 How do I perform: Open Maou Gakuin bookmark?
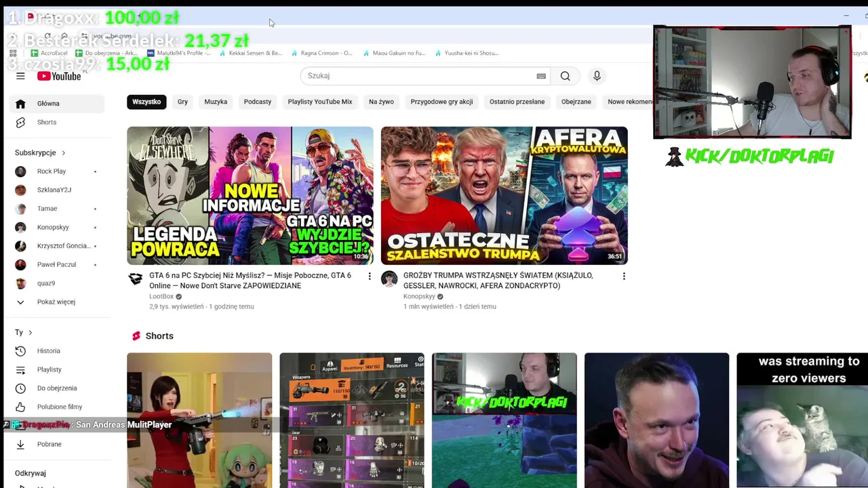pos(394,53)
